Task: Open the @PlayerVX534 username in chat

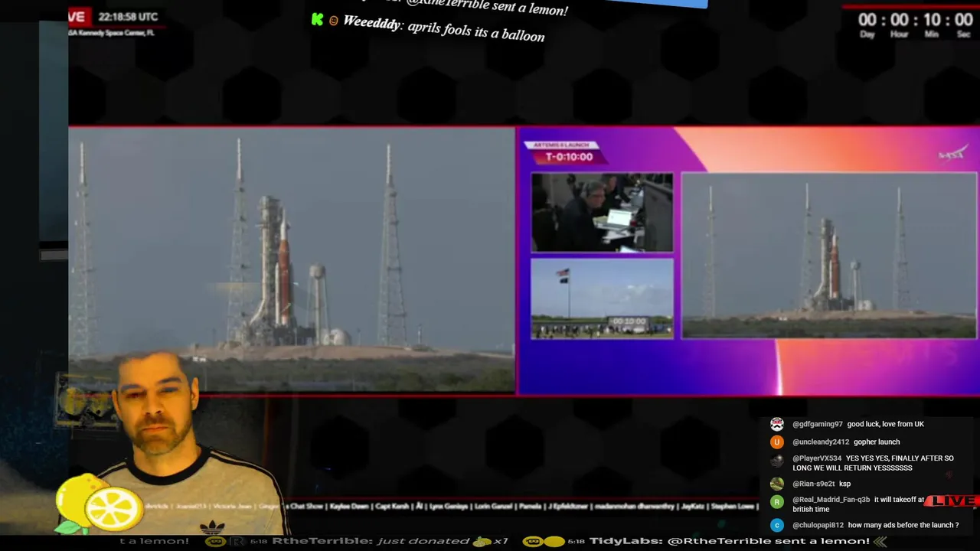Action: tap(817, 458)
